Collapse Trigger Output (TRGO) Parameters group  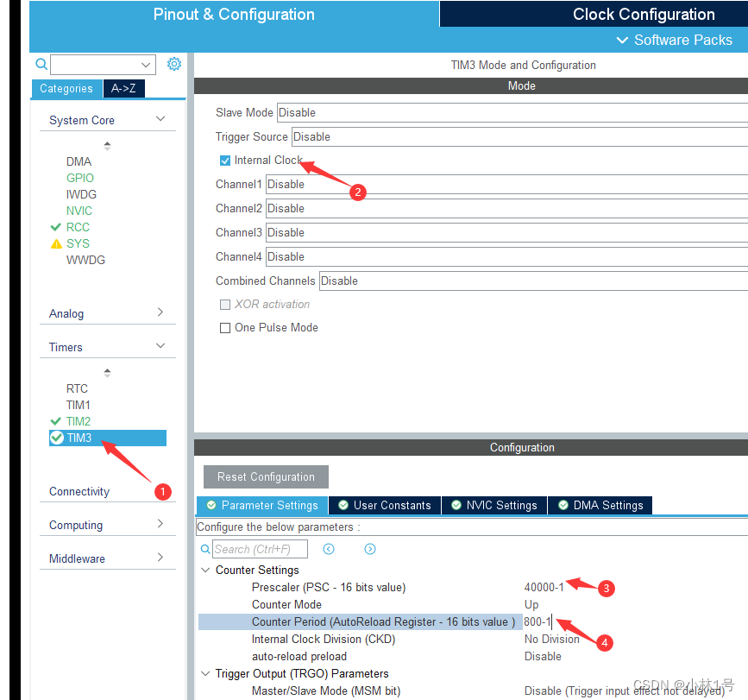(x=205, y=673)
